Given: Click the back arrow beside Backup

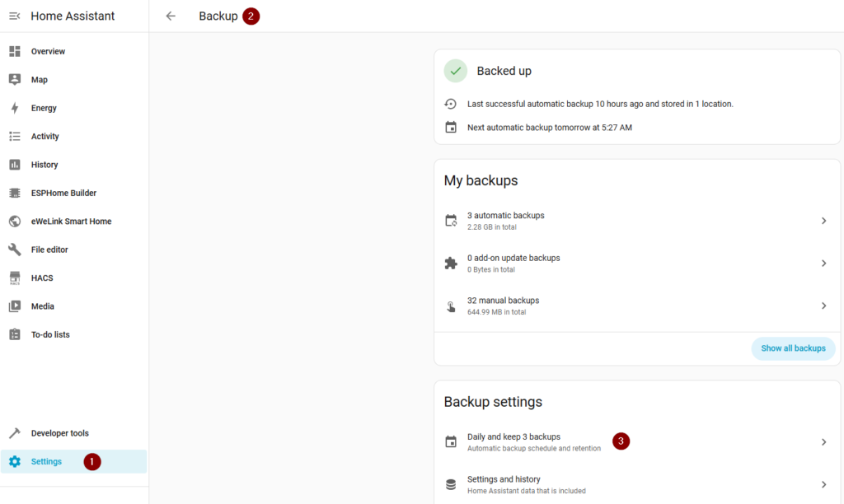Looking at the screenshot, I should pos(171,16).
